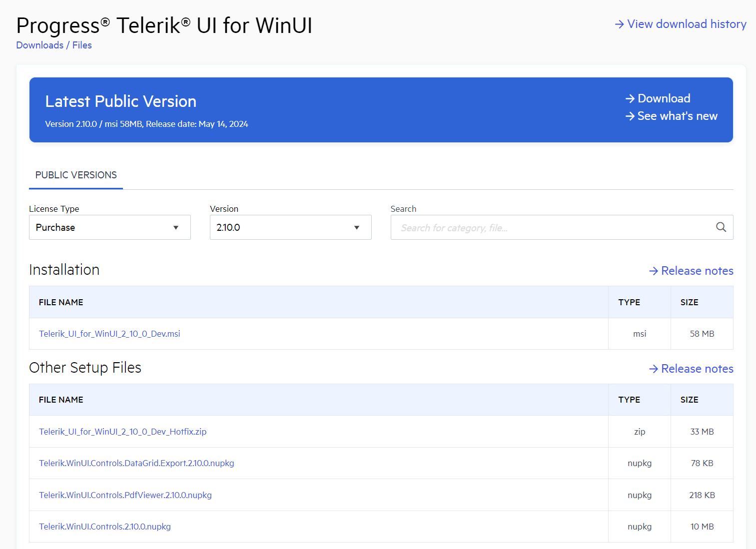Click the arrow icon beside Other Setup Files Release notes

tap(654, 369)
